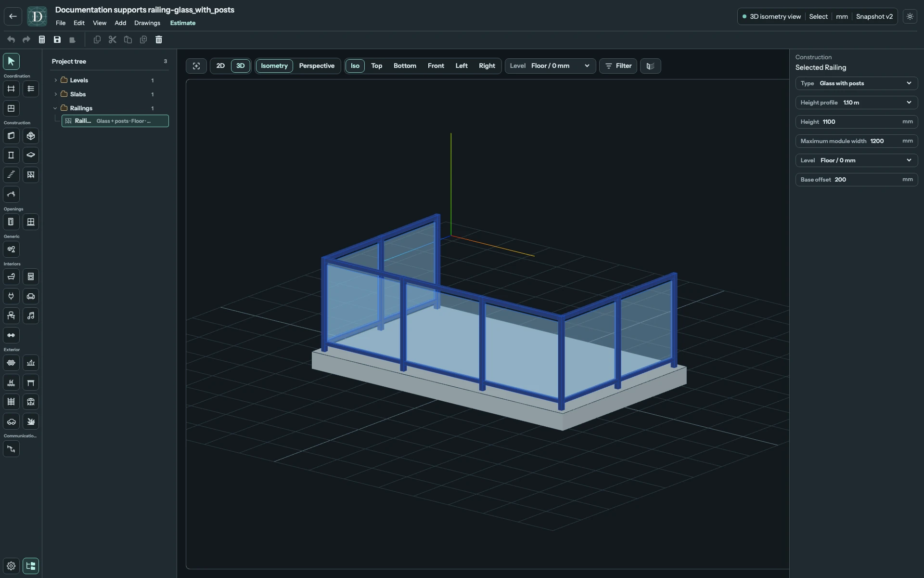
Task: Open the Height profile dropdown
Action: [x=857, y=103]
